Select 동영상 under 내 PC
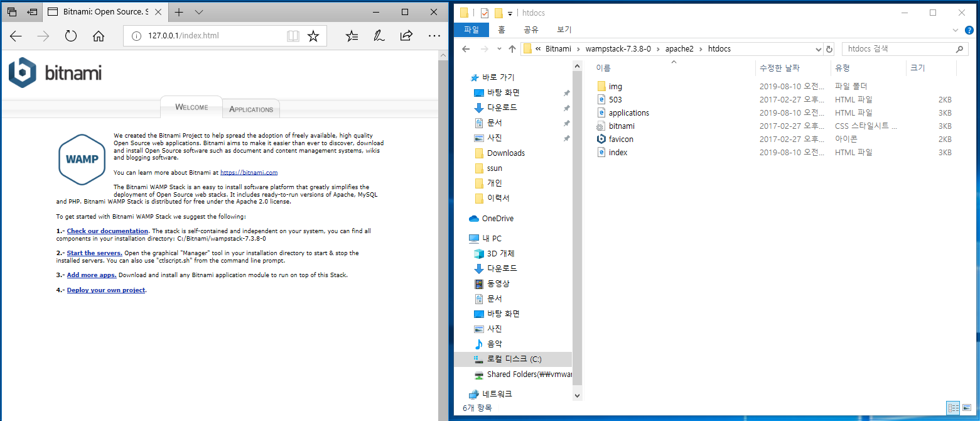Image resolution: width=980 pixels, height=421 pixels. (x=498, y=283)
